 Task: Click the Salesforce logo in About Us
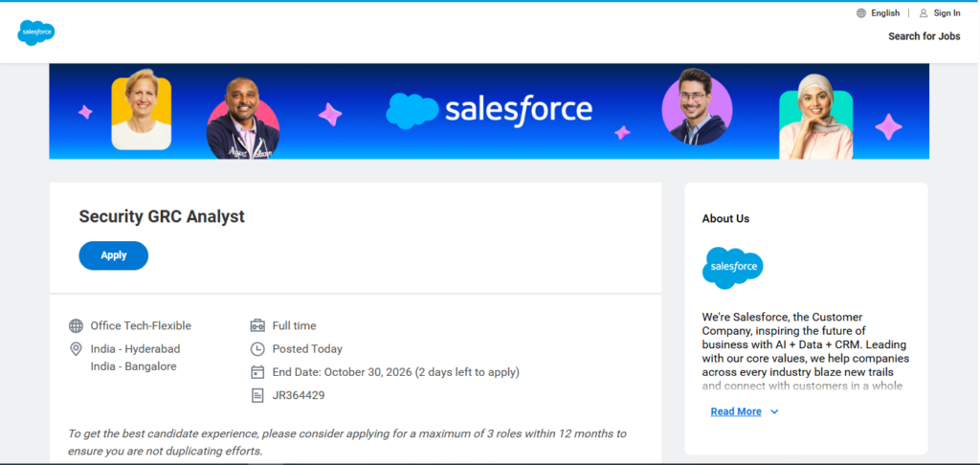pos(732,268)
